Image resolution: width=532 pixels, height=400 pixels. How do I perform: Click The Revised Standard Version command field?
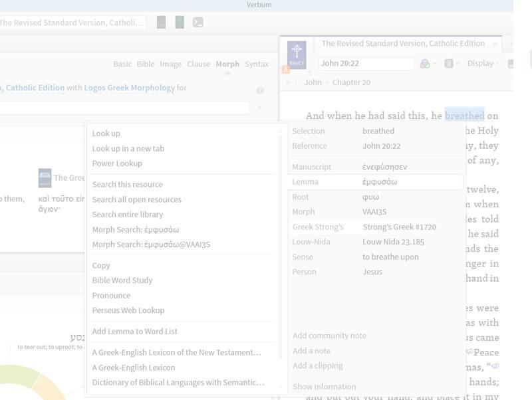[x=73, y=23]
